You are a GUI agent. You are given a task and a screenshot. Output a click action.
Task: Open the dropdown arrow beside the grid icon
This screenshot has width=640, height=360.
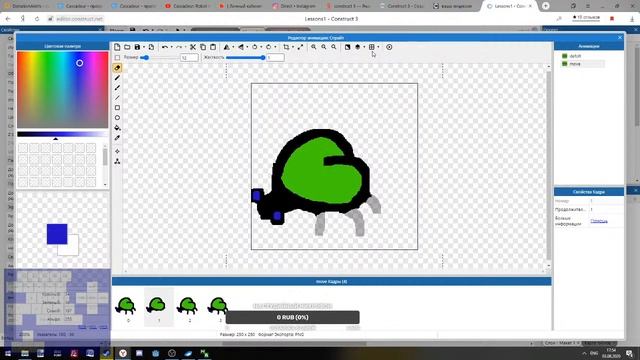coord(378,47)
